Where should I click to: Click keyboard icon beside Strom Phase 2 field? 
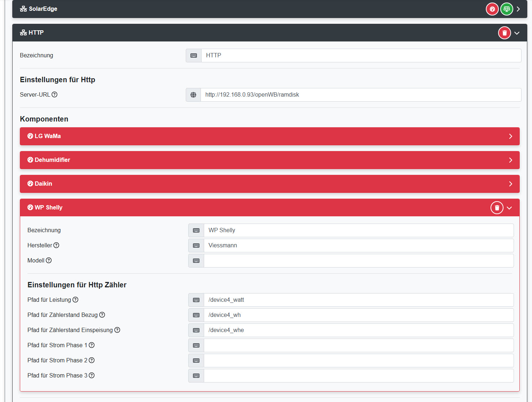[x=196, y=361]
